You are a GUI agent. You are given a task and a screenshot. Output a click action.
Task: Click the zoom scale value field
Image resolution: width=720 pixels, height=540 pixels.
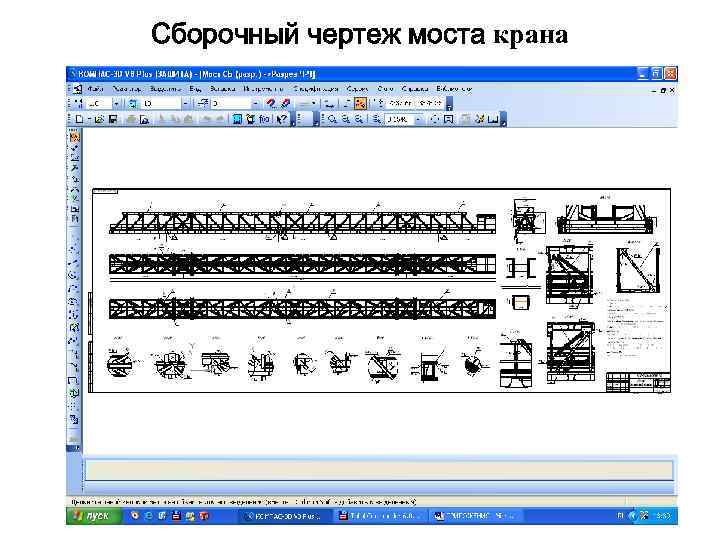coord(399,119)
